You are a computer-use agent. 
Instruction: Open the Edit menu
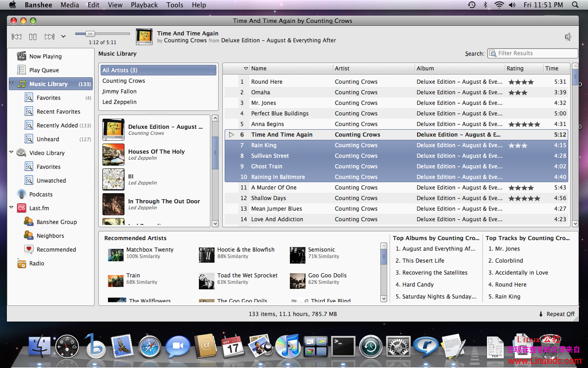click(94, 5)
